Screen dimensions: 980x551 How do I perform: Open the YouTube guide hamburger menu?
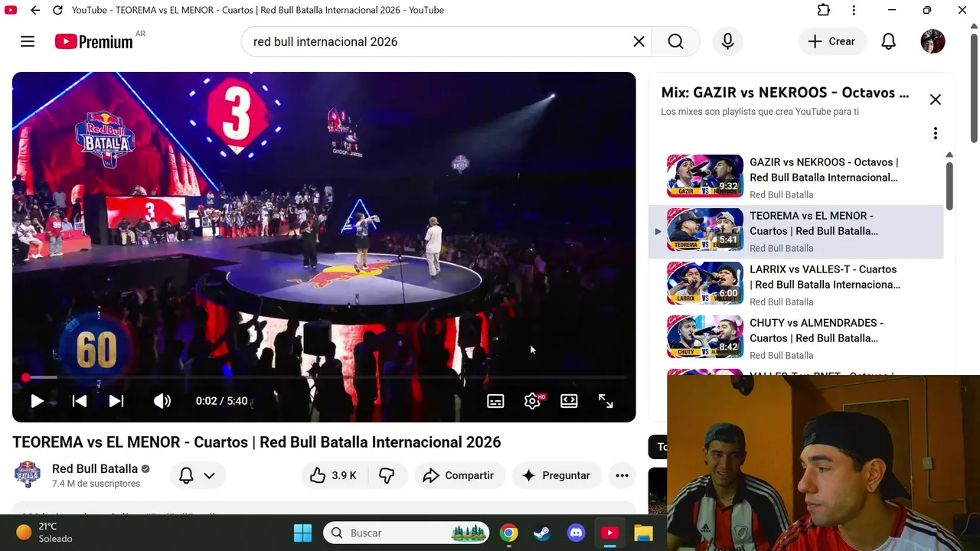click(28, 41)
